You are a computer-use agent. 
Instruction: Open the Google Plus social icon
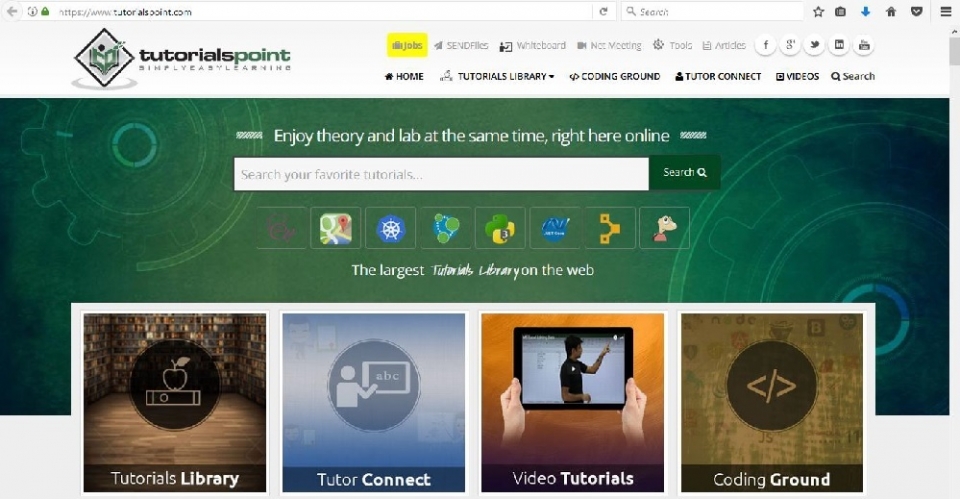[790, 45]
